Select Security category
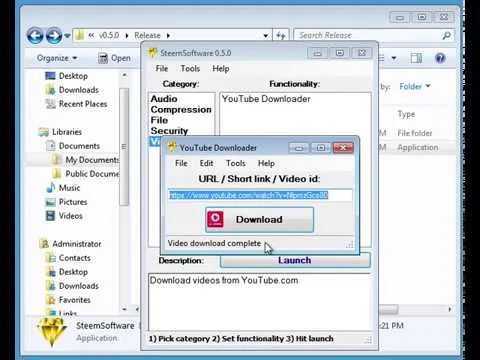Viewport: 480px width, 360px height. click(x=169, y=131)
